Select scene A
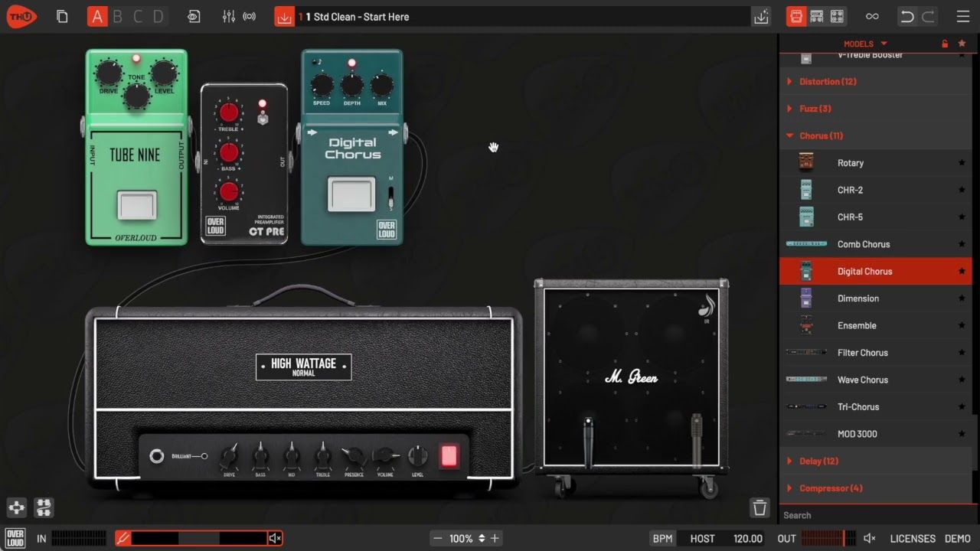 click(x=96, y=17)
